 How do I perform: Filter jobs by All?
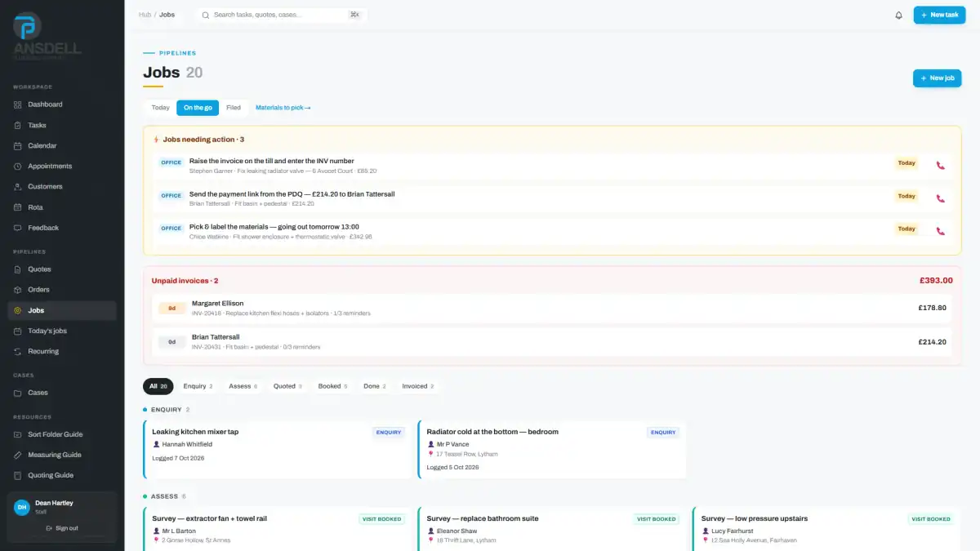click(x=158, y=386)
